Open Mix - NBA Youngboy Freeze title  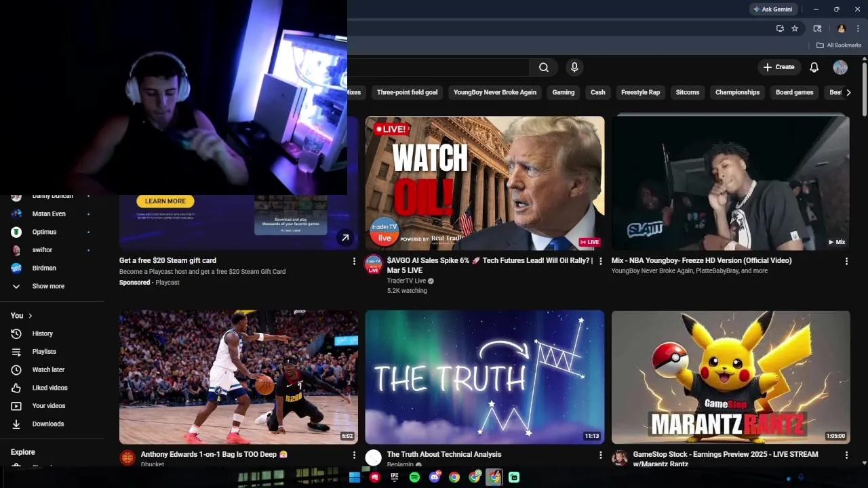701,260
